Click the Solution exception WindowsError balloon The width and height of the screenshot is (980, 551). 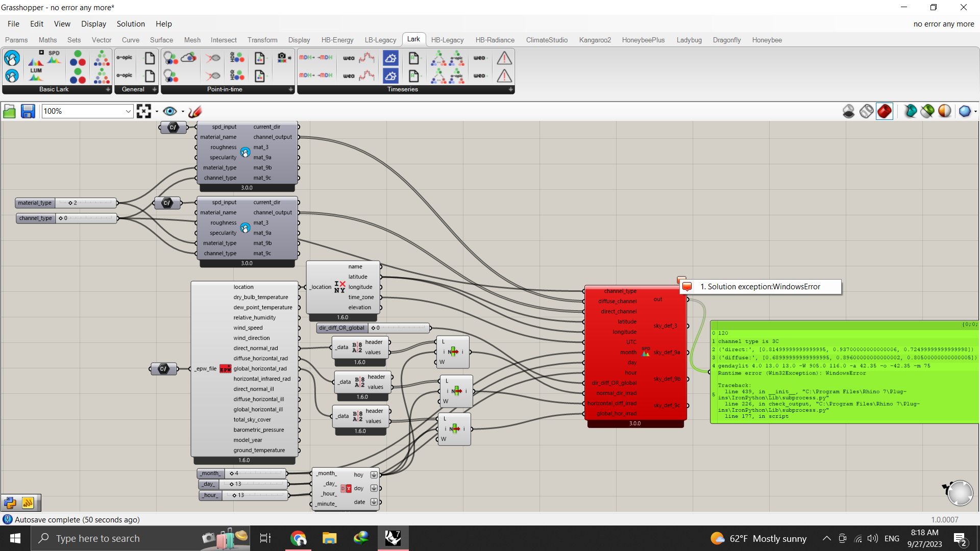(x=760, y=287)
